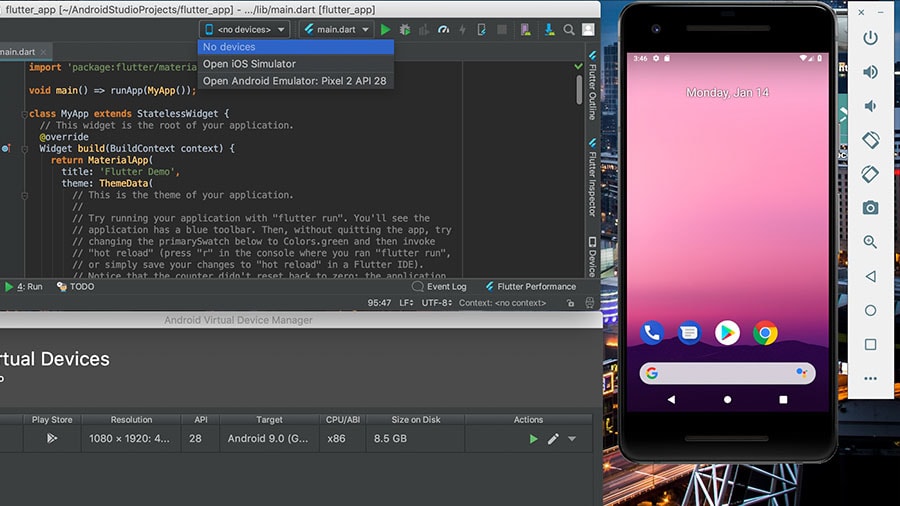Open the Play Store app on the phone screen
The image size is (900, 506).
point(727,333)
